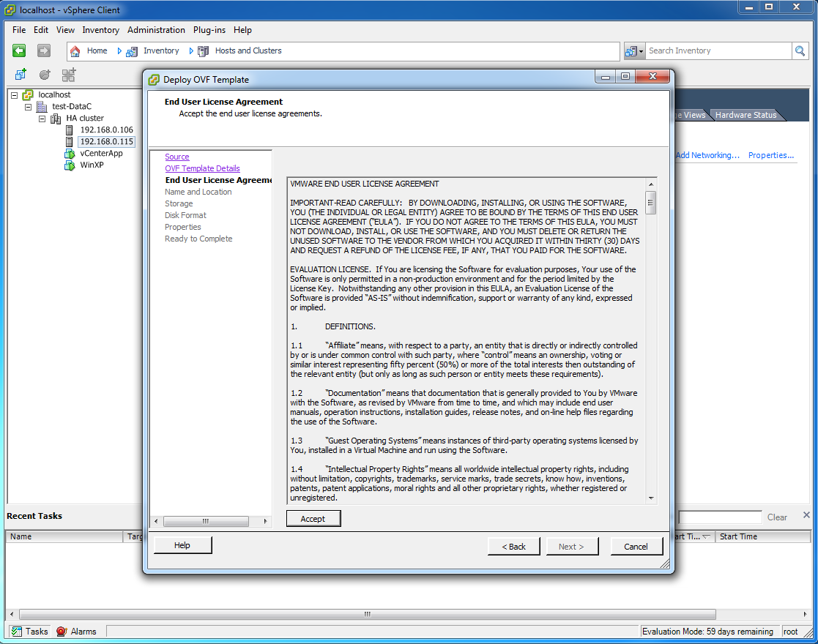Screen dimensions: 818x644
Task: Close the Recent Tasks panel
Action: click(x=806, y=514)
